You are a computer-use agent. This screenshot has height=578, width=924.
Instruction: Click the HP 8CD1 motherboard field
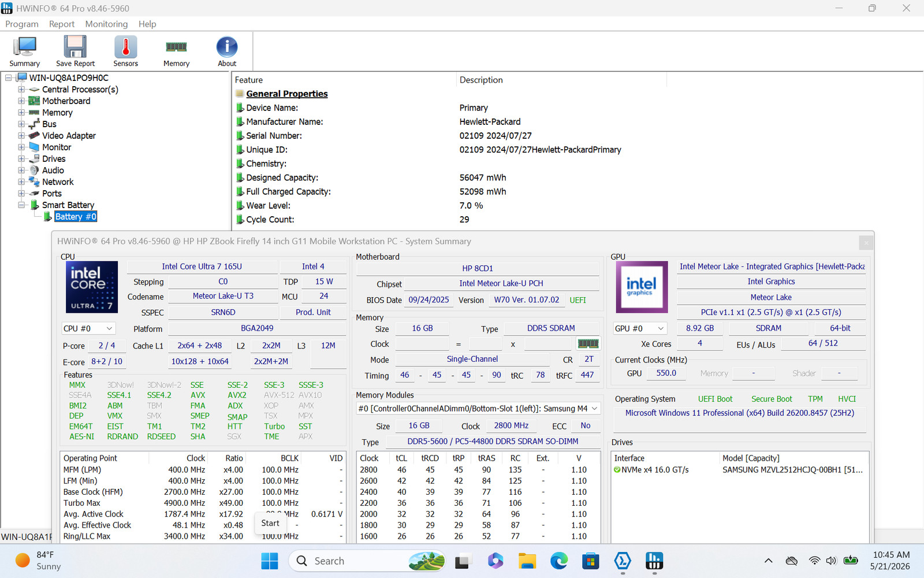(478, 268)
